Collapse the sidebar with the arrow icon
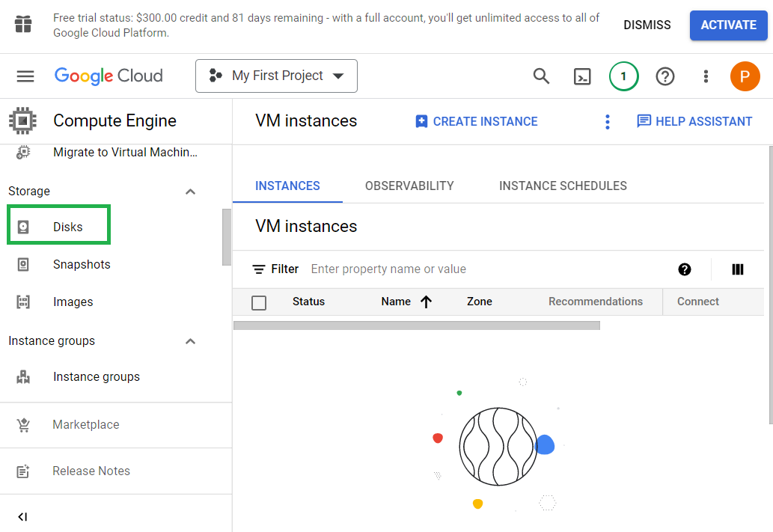This screenshot has width=773, height=532. [x=22, y=517]
